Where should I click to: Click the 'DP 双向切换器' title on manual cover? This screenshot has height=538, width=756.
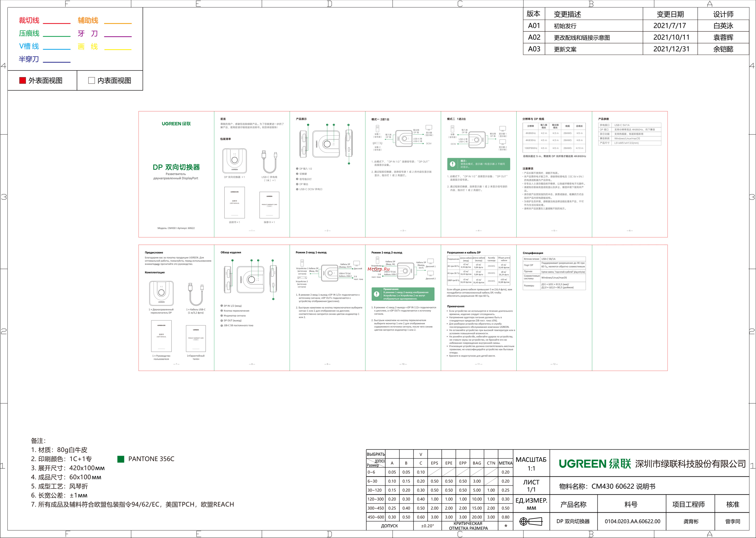tap(176, 167)
